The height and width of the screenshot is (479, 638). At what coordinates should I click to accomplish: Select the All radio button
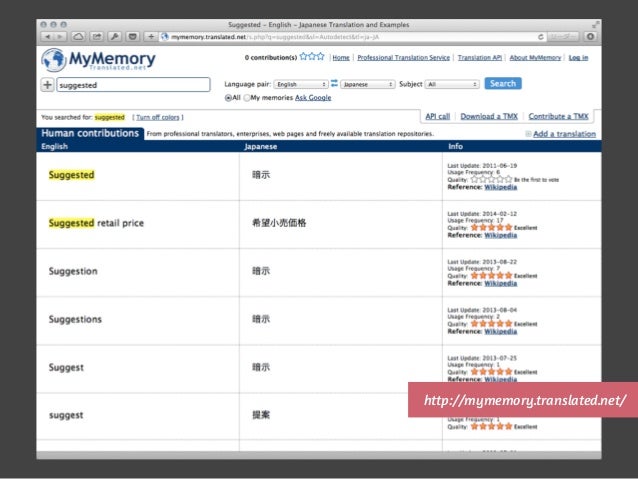228,98
